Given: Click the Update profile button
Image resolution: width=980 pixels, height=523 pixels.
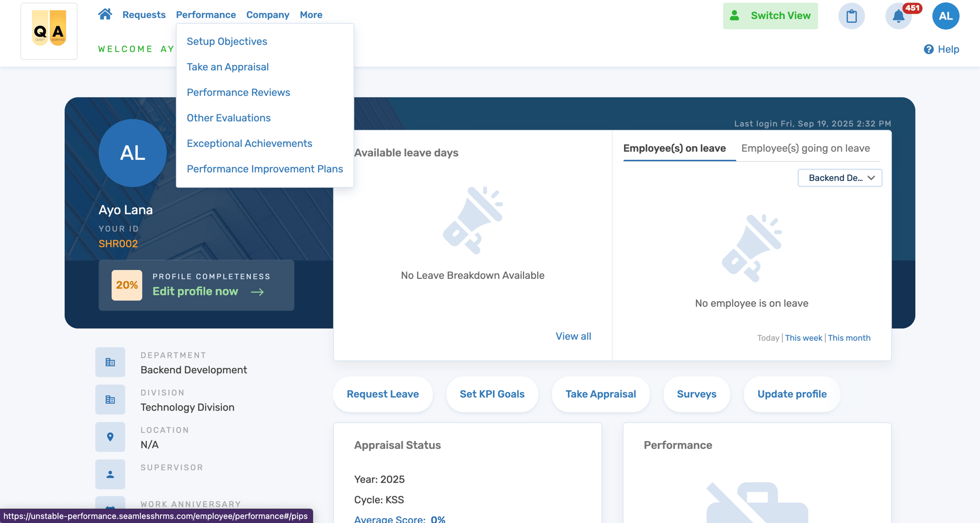Looking at the screenshot, I should click(792, 394).
